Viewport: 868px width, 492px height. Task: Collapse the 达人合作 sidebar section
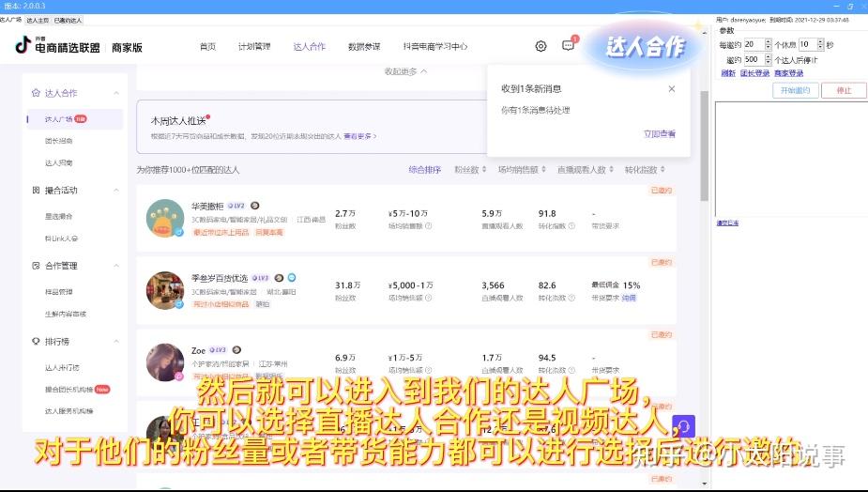click(x=116, y=93)
